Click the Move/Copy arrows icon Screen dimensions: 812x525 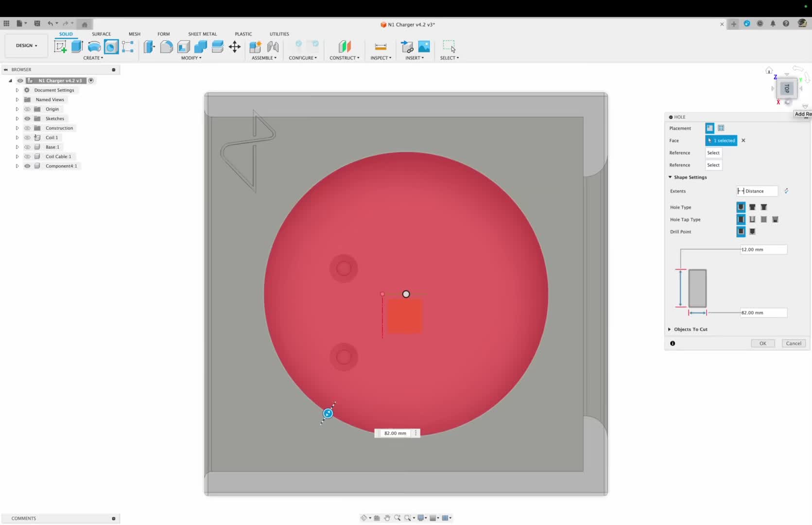[x=235, y=47]
